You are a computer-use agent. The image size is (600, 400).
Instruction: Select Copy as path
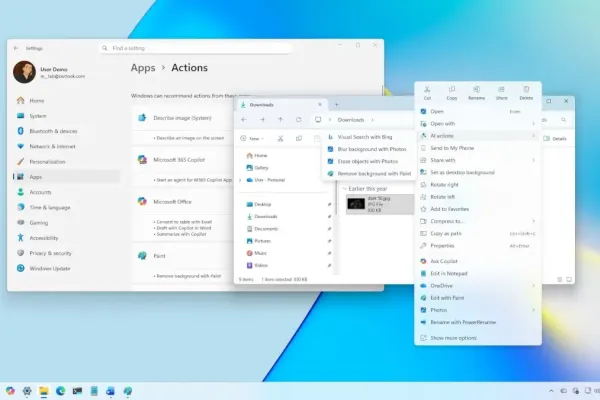pyautogui.click(x=478, y=233)
